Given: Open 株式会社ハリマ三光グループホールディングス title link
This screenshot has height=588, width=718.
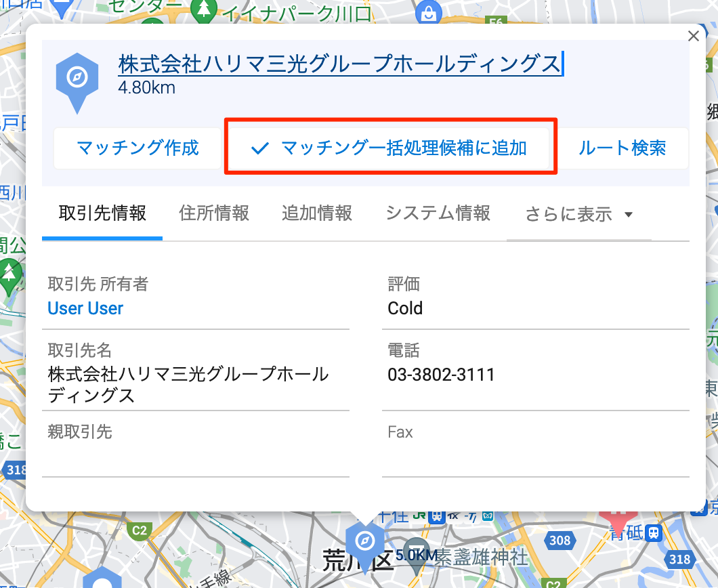Looking at the screenshot, I should [340, 64].
